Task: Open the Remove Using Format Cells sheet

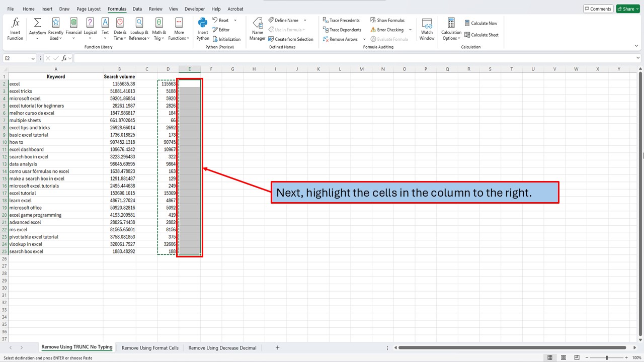Action: coord(149,347)
